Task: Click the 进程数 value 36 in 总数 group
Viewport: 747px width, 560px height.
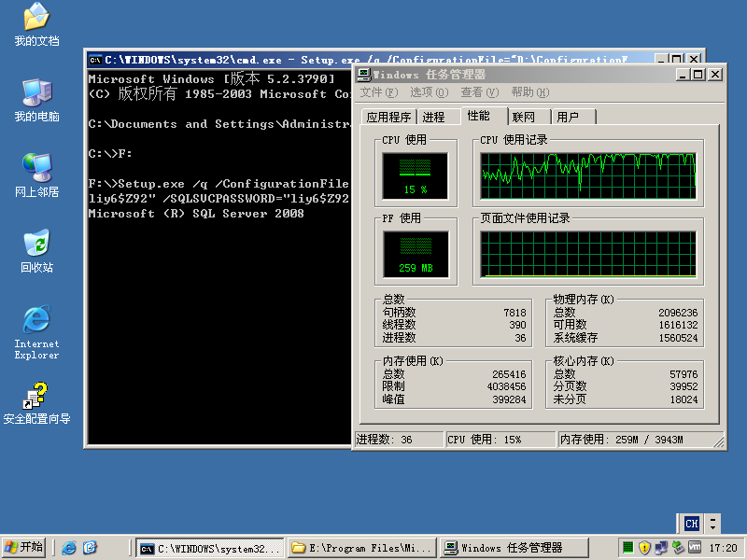Action: pyautogui.click(x=520, y=338)
